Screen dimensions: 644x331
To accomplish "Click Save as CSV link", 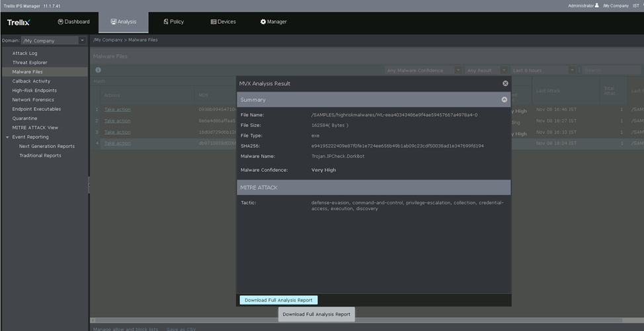I will pos(181,329).
